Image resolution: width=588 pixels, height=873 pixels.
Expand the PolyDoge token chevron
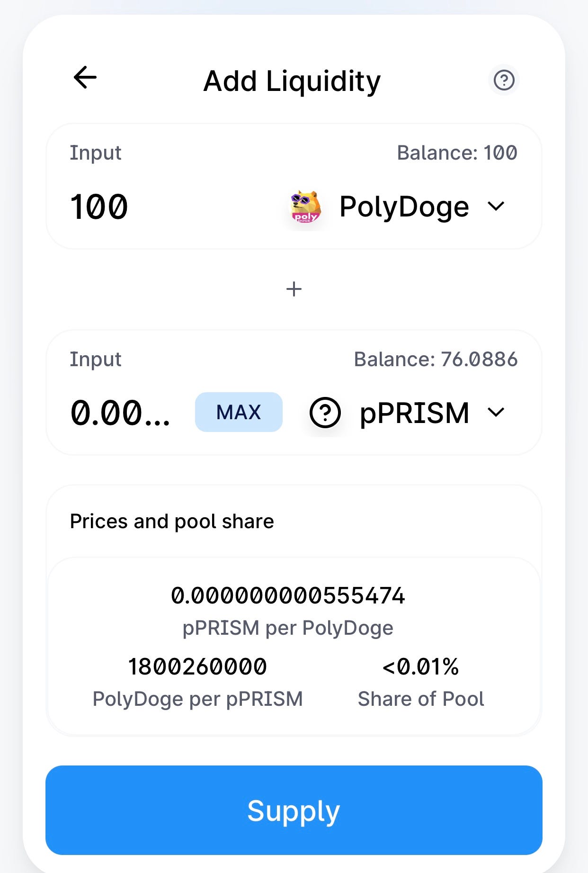point(496,207)
